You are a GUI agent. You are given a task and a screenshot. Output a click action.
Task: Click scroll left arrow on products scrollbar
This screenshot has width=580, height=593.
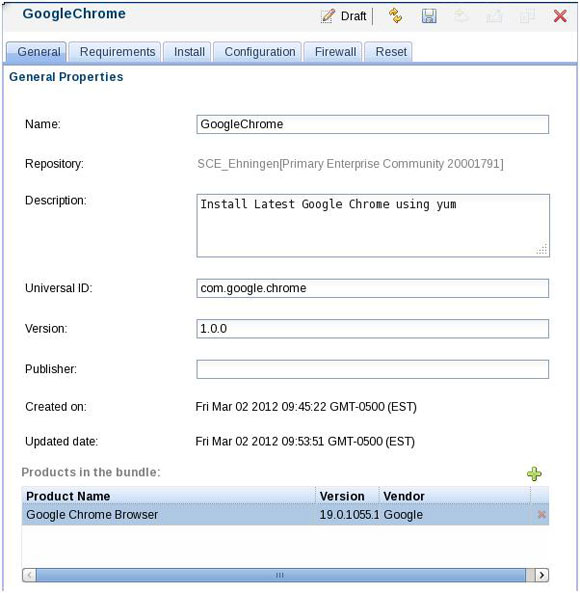29,575
